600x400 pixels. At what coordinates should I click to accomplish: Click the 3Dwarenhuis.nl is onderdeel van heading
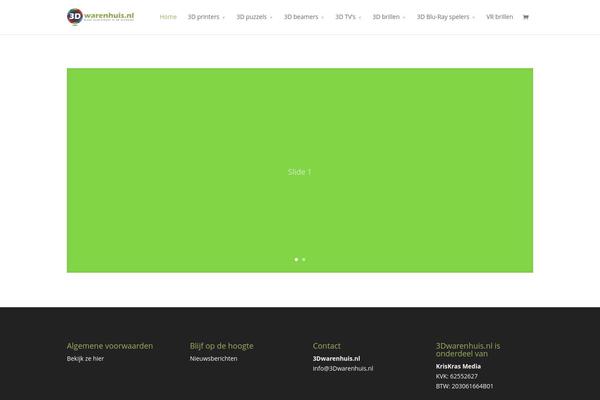[468, 349]
